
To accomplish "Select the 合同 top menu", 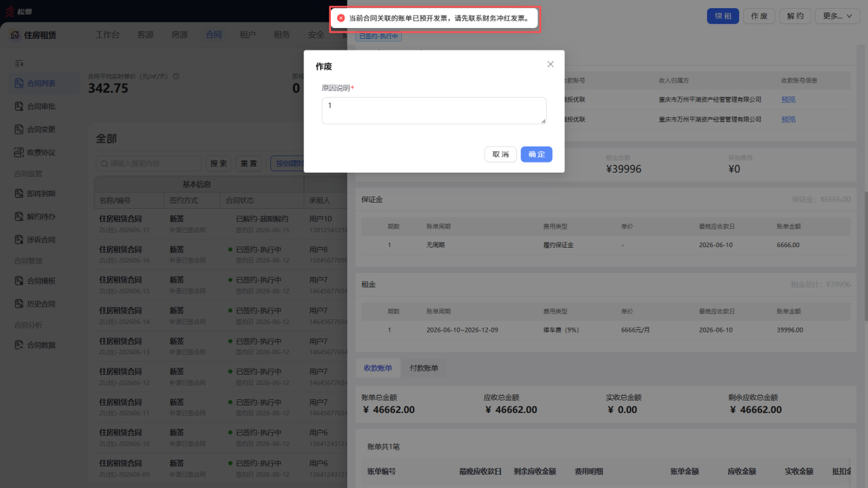I will pos(214,35).
